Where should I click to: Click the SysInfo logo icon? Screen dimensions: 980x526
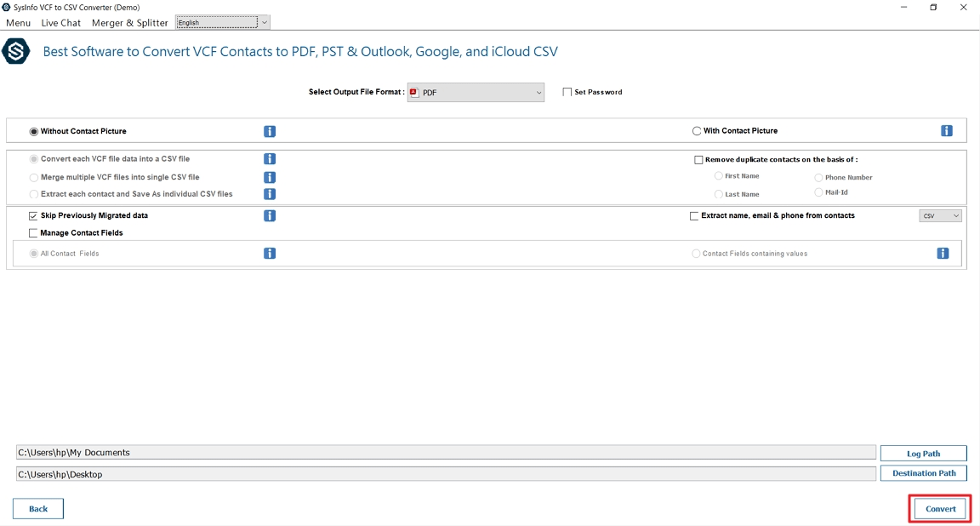click(x=15, y=51)
